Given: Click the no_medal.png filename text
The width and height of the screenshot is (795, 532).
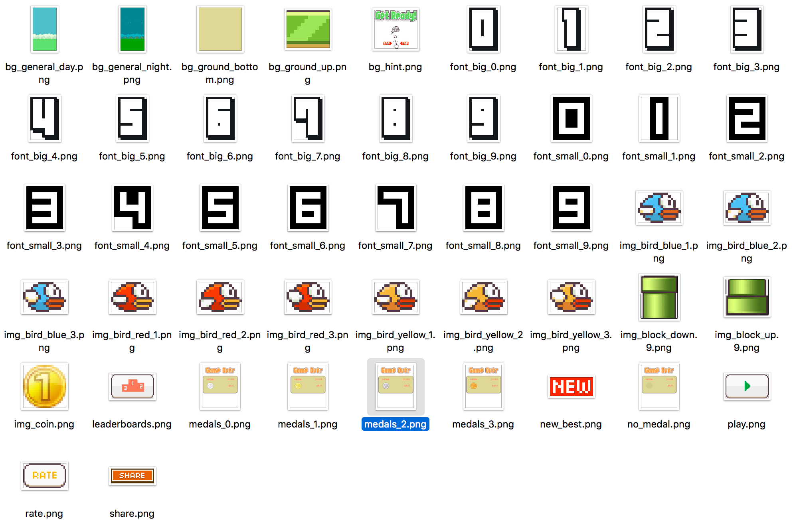Looking at the screenshot, I should (659, 424).
